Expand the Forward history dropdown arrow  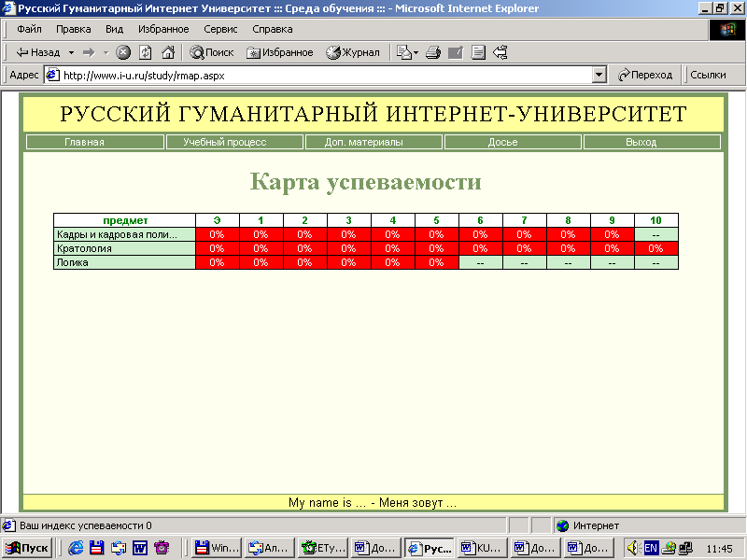coord(106,52)
